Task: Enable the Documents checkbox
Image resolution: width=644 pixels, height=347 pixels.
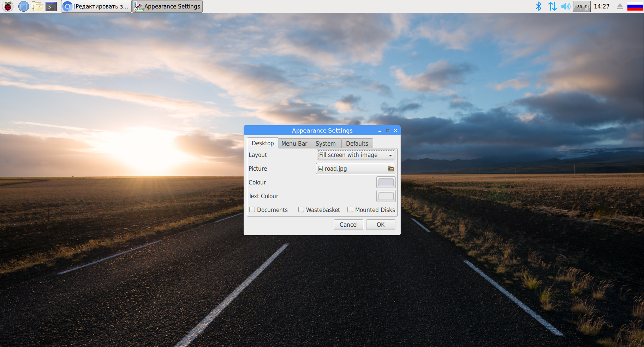Action: click(252, 209)
